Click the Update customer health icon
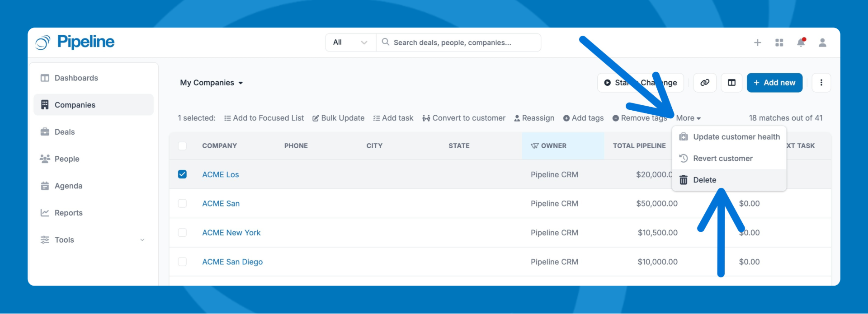The image size is (868, 314). click(x=684, y=136)
